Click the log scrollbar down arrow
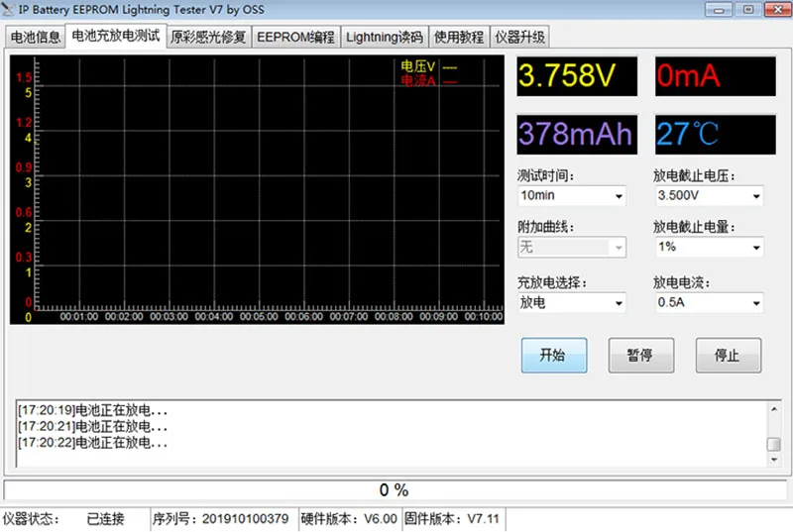The image size is (793, 532). click(x=774, y=460)
